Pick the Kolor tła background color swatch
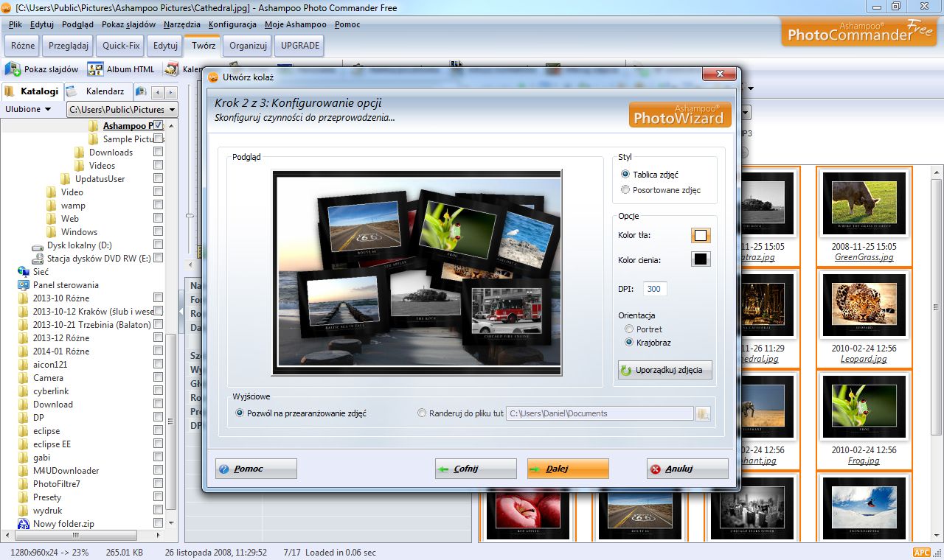The width and height of the screenshot is (944, 560). [701, 236]
